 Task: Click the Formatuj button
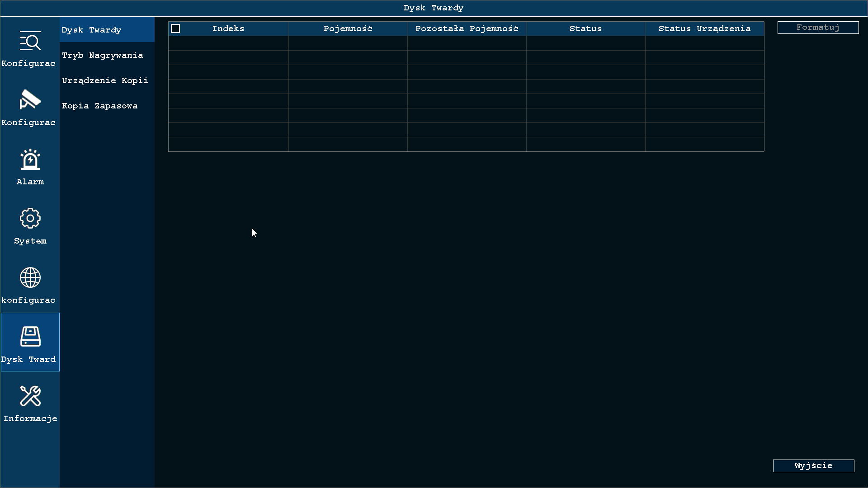click(818, 28)
